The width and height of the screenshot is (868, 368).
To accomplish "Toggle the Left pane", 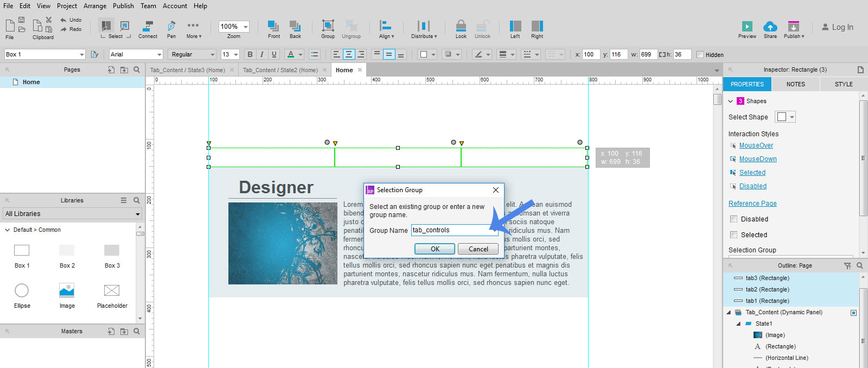I will pyautogui.click(x=515, y=29).
